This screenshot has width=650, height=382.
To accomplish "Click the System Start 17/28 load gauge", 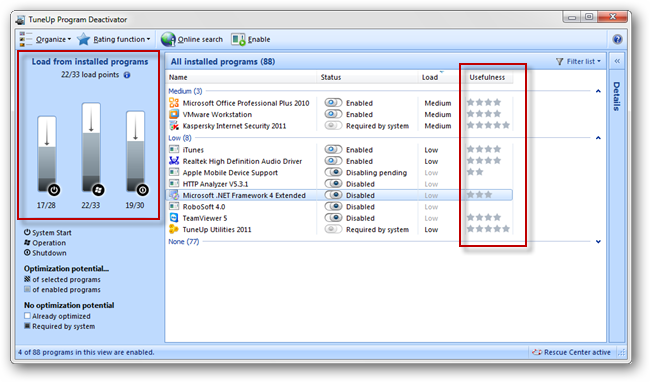I will [47, 154].
